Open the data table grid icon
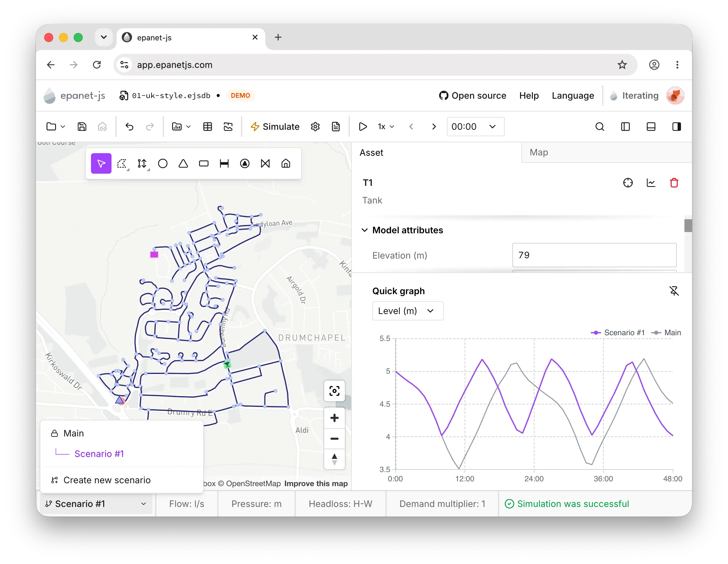Image resolution: width=728 pixels, height=564 pixels. pyautogui.click(x=208, y=127)
